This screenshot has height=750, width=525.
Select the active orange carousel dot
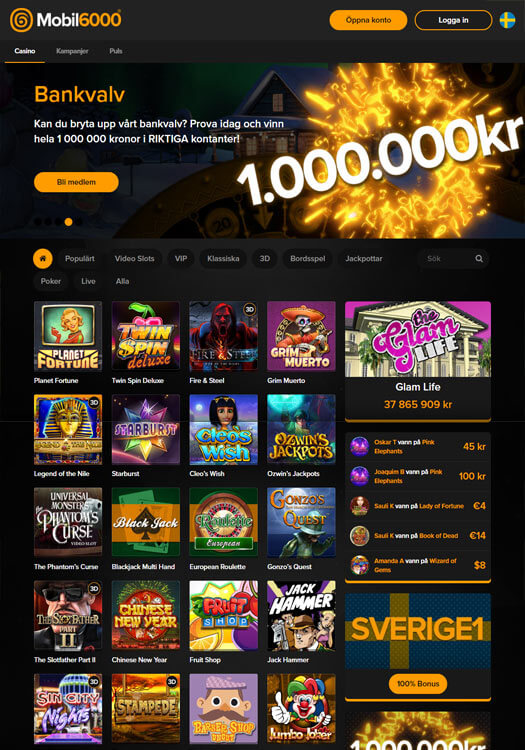pos(68,222)
